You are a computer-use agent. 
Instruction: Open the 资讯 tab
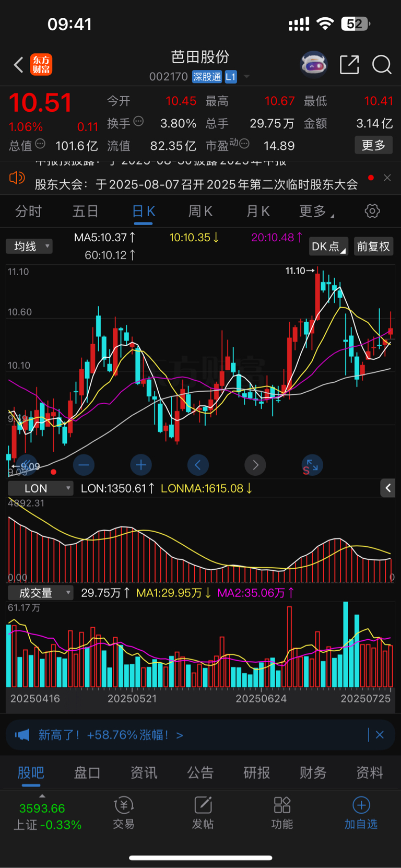tap(144, 772)
